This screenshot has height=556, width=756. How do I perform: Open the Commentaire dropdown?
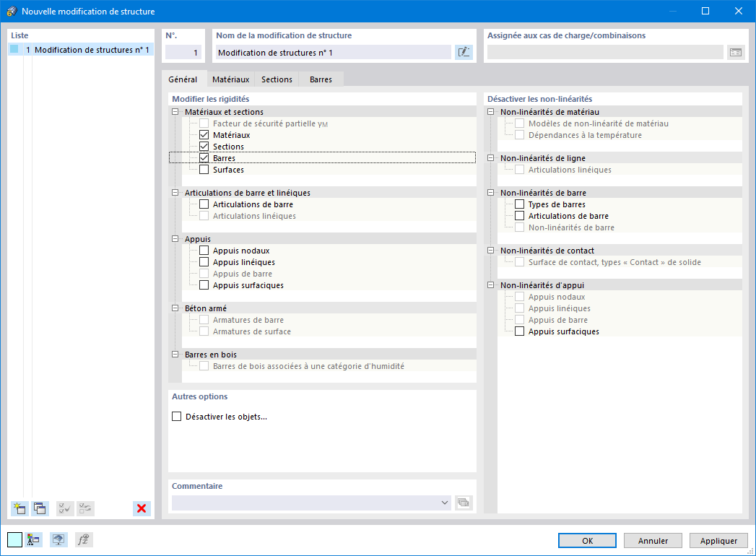click(444, 503)
